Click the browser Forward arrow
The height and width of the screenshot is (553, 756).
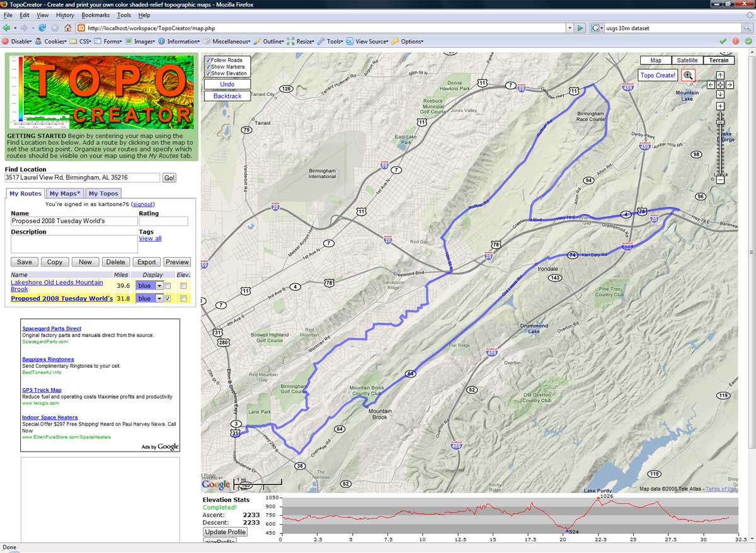pos(24,28)
